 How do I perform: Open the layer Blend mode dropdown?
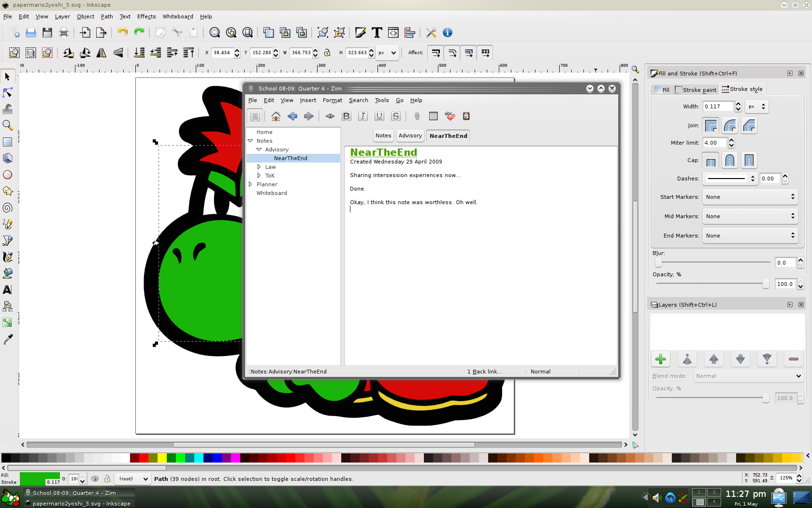(748, 376)
